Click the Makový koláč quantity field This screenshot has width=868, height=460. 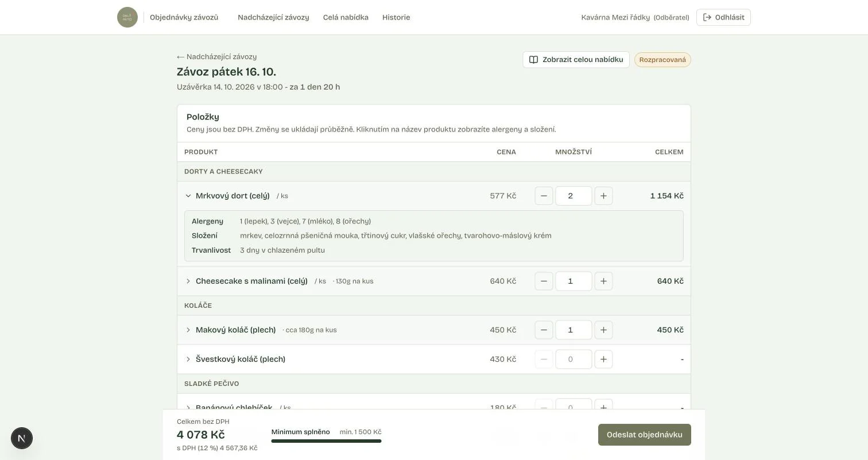[x=573, y=330]
